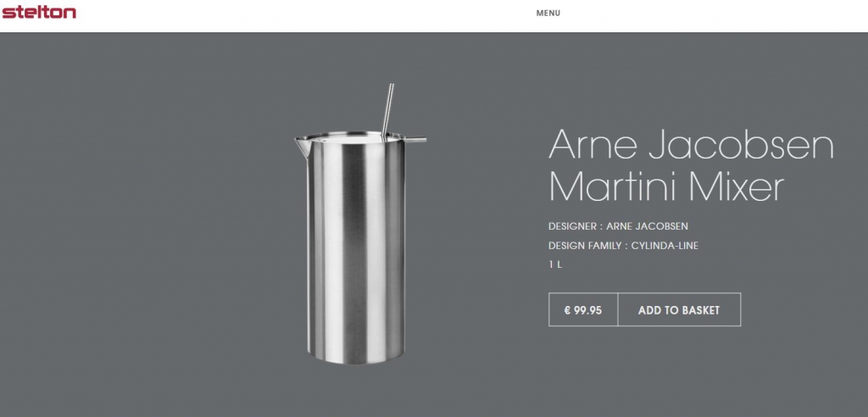Click the grey area below the Add to Basket button

click(645, 371)
